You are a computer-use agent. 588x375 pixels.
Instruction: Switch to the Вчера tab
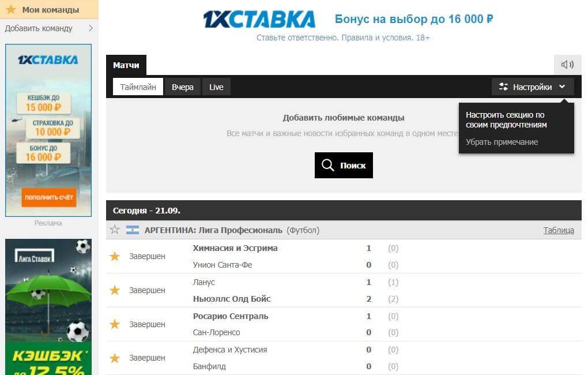(x=183, y=87)
